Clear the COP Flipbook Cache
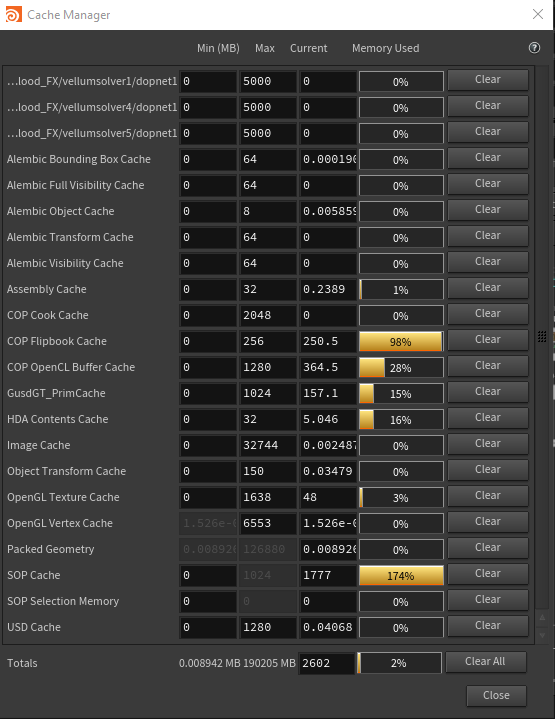This screenshot has width=555, height=719. [488, 340]
